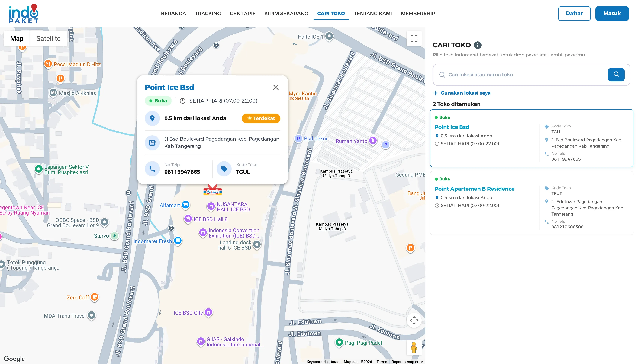This screenshot has height=364, width=638.
Task: Click Bsd dekor parking marker
Action: pyautogui.click(x=298, y=139)
